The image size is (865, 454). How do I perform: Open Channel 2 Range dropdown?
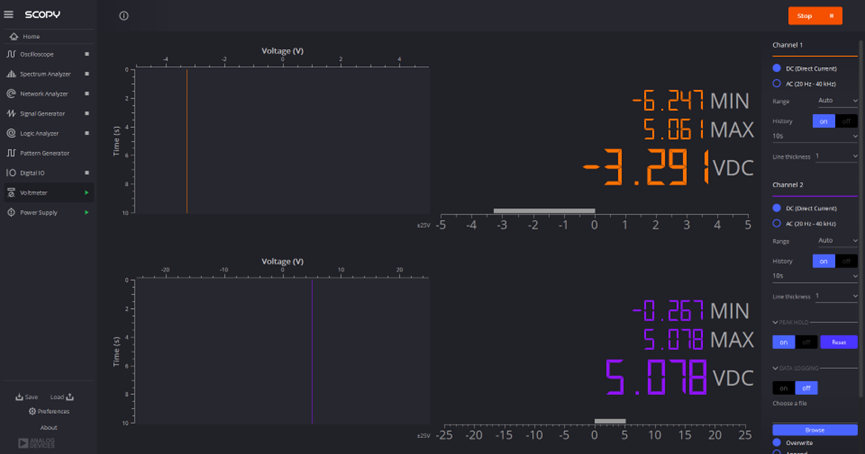coord(837,241)
